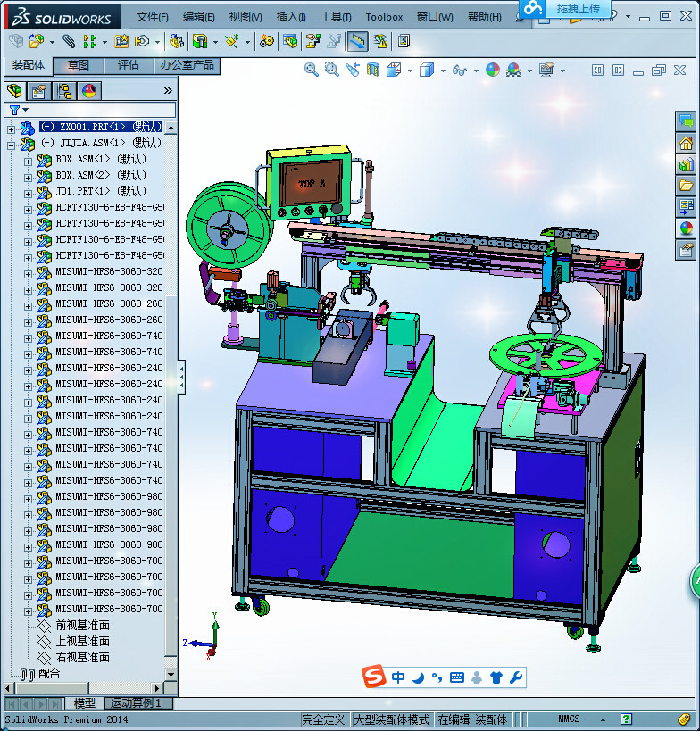The height and width of the screenshot is (731, 700).
Task: Click the Zoom to Fit icon
Action: 311,71
